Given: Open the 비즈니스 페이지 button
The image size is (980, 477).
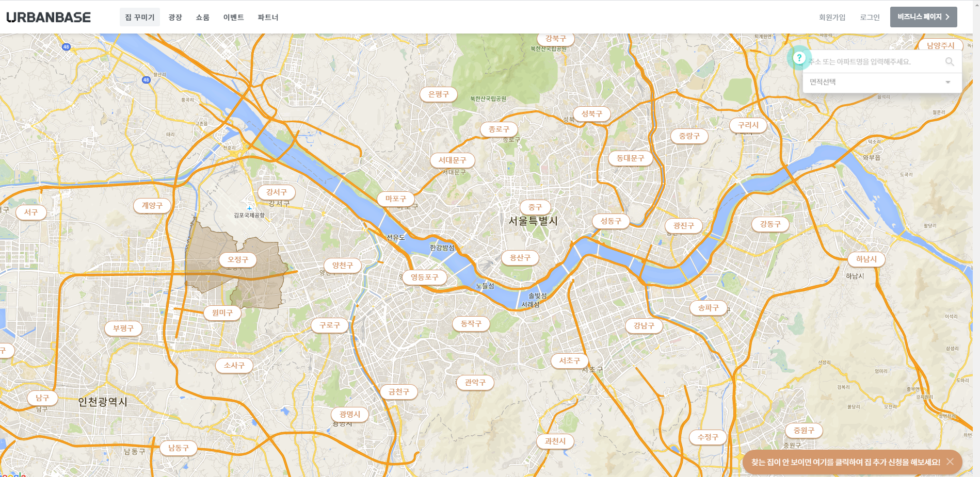Looking at the screenshot, I should pos(924,17).
